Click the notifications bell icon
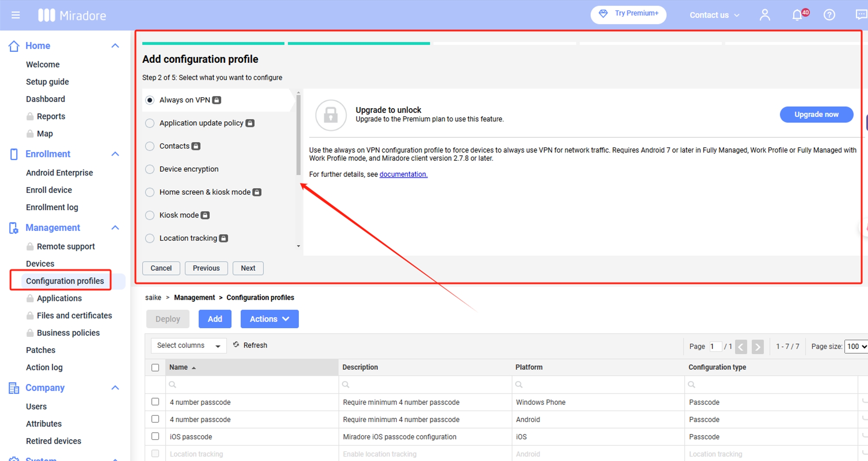Viewport: 868px width, 461px height. point(797,15)
